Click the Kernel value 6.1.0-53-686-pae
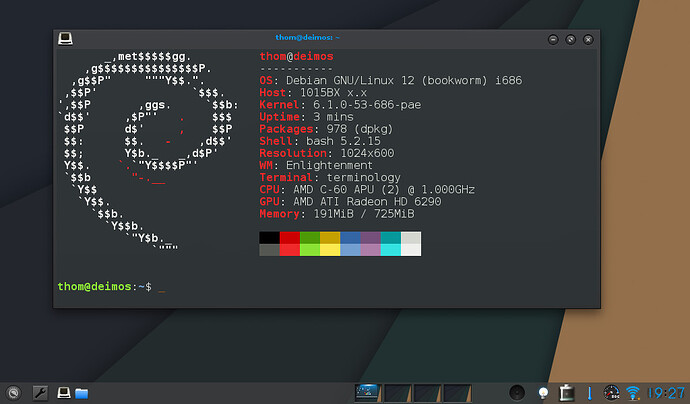690x404 pixels. pyautogui.click(x=367, y=105)
